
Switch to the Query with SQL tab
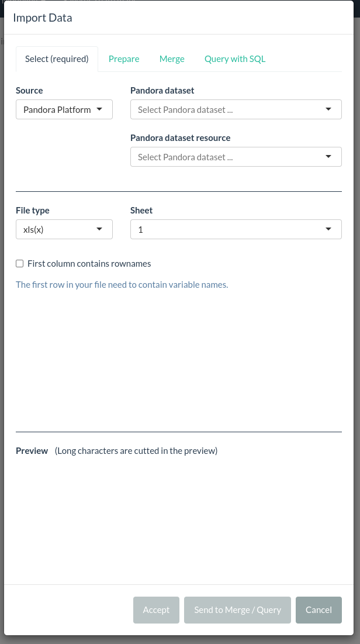235,58
